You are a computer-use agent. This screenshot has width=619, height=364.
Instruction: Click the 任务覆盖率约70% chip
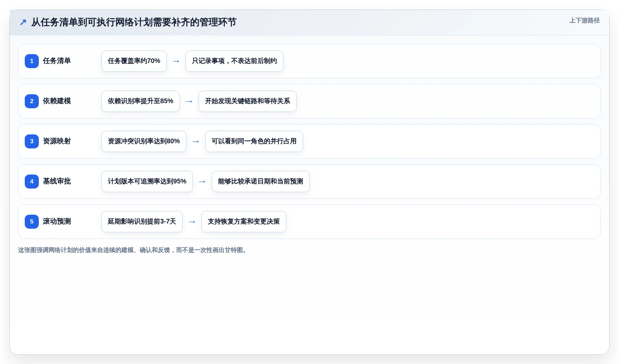134,61
